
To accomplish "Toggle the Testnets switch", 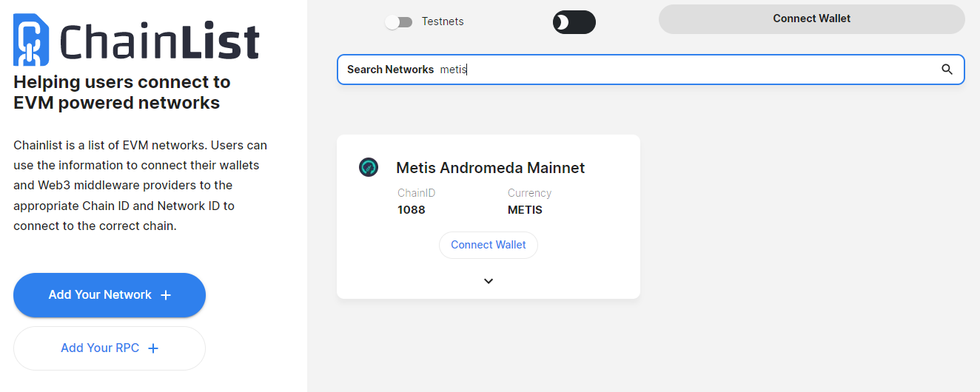I will point(399,22).
